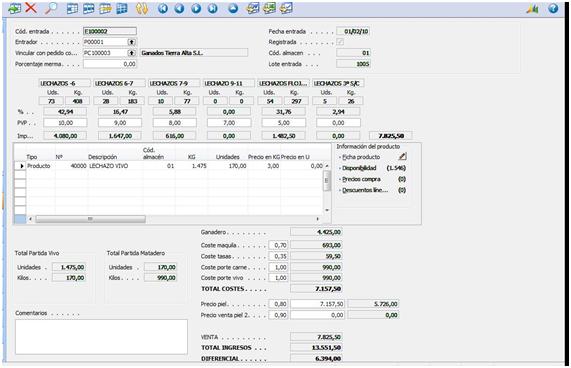Click the Porcentaje merma input field
Screen dimensions: 571x368
110,64
